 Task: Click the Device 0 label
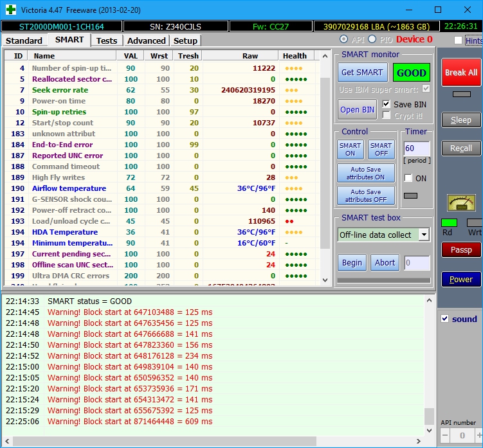click(x=414, y=39)
